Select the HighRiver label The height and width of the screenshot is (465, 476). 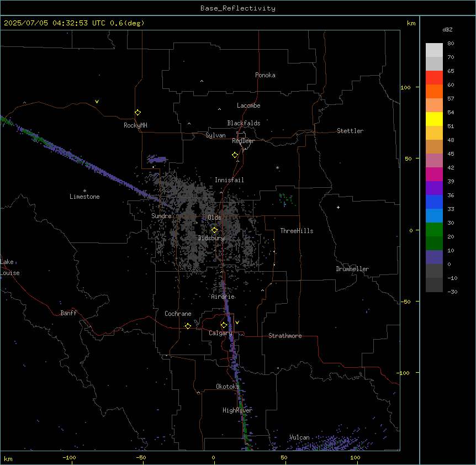point(237,410)
